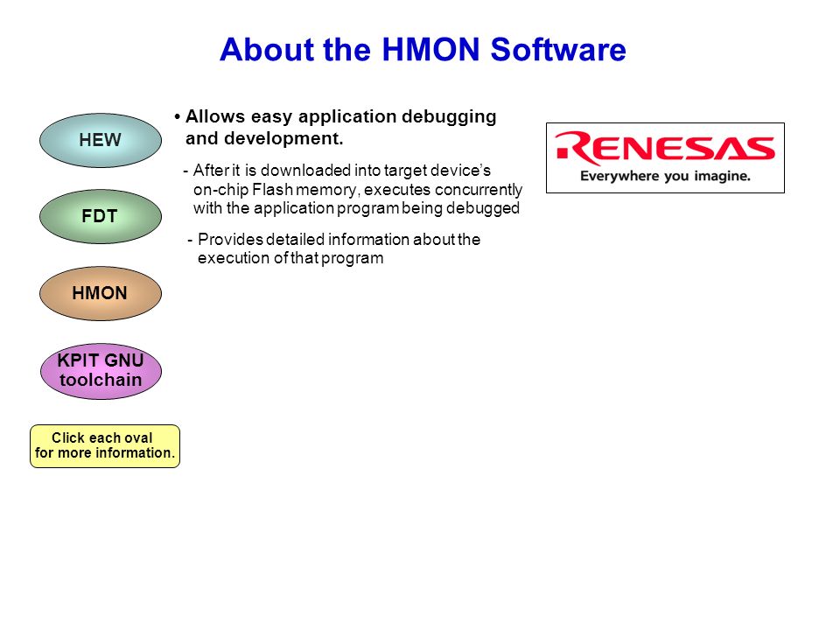
Task: Select the FDT oval
Action: pos(100,216)
